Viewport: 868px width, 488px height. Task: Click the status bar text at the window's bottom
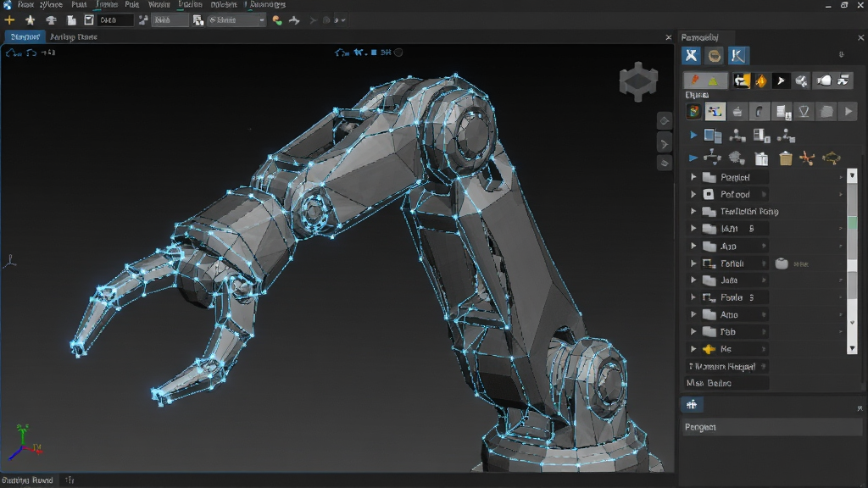pos(27,480)
